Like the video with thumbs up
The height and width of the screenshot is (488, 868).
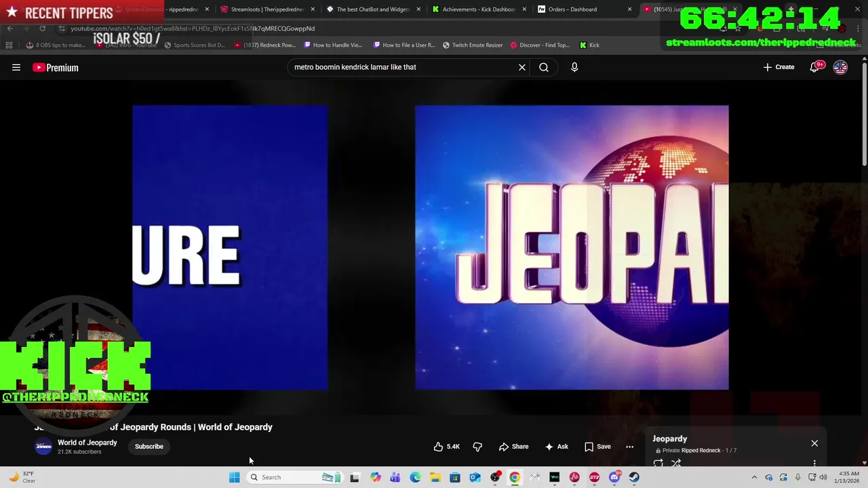(x=447, y=447)
